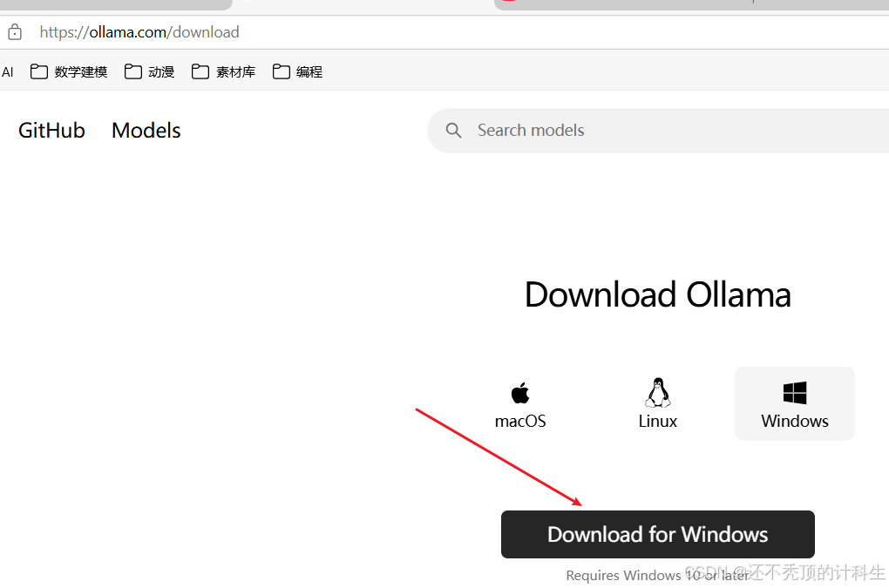Click the magnifier search icon

(453, 131)
